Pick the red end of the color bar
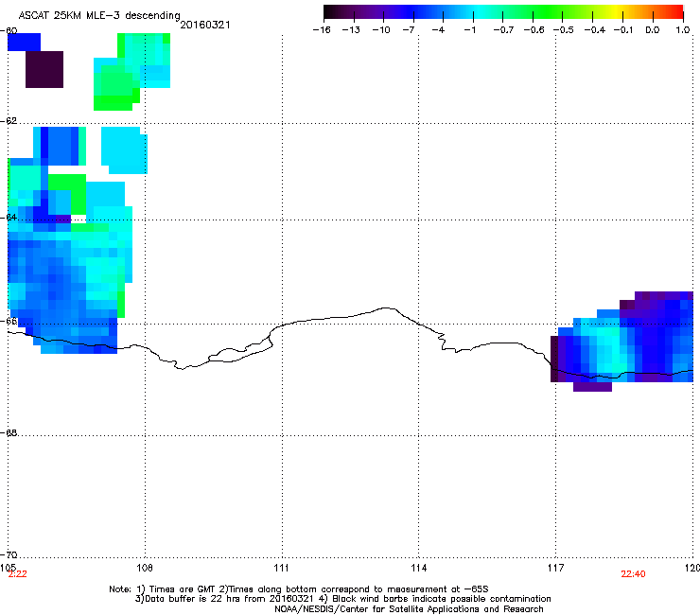Viewport: 700px width, 615px height. tap(676, 11)
